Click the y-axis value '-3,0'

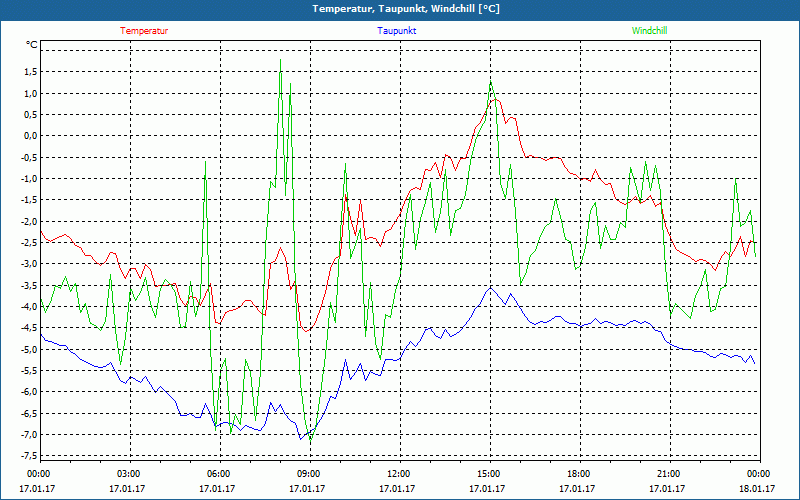pos(29,264)
